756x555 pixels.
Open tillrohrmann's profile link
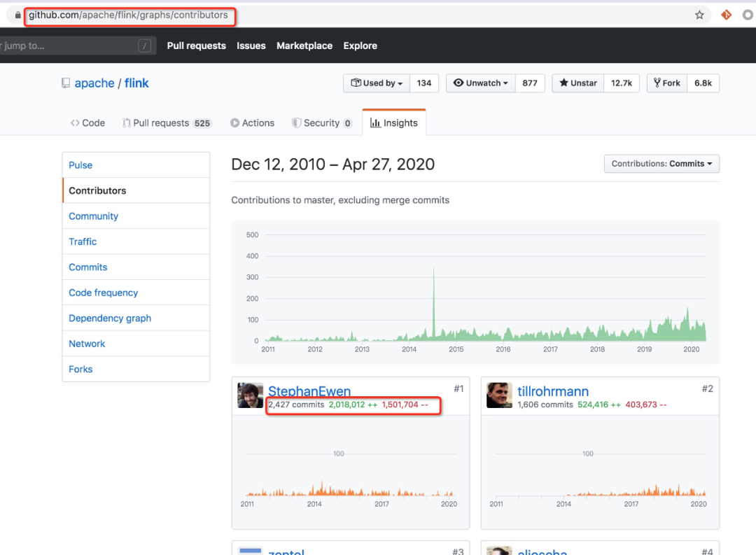553,391
